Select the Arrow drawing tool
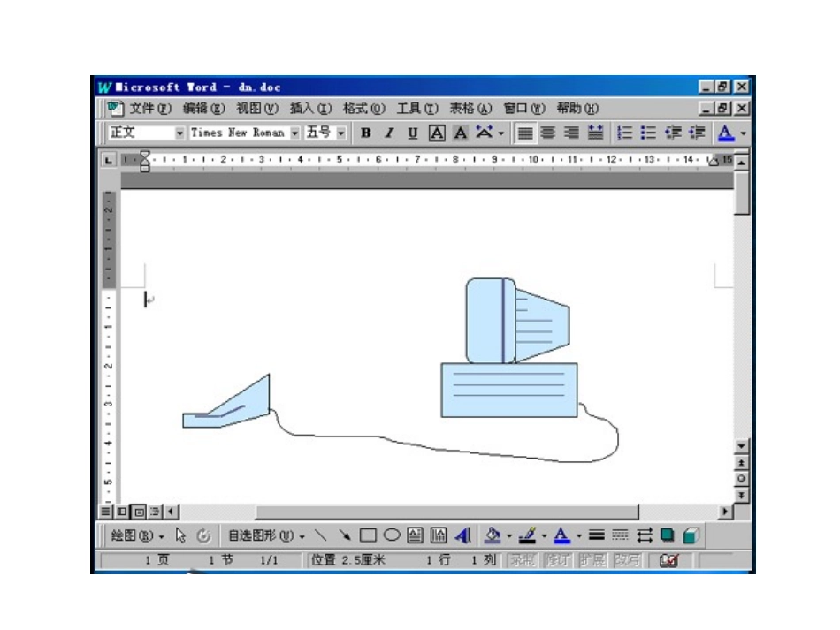This screenshot has height=630, width=840. 345,535
